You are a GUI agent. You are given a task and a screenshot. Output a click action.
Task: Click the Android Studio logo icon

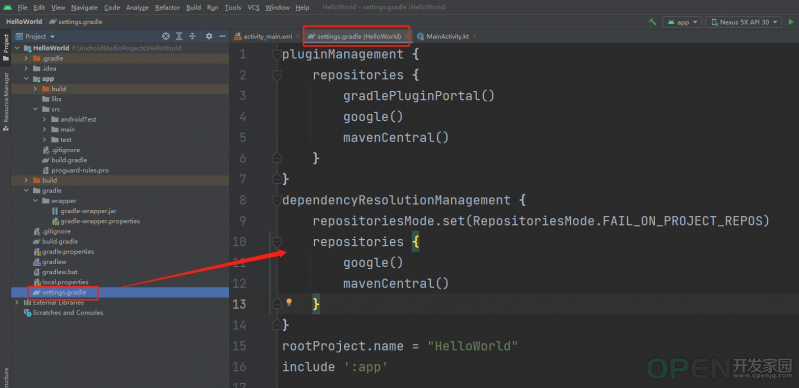click(8, 8)
